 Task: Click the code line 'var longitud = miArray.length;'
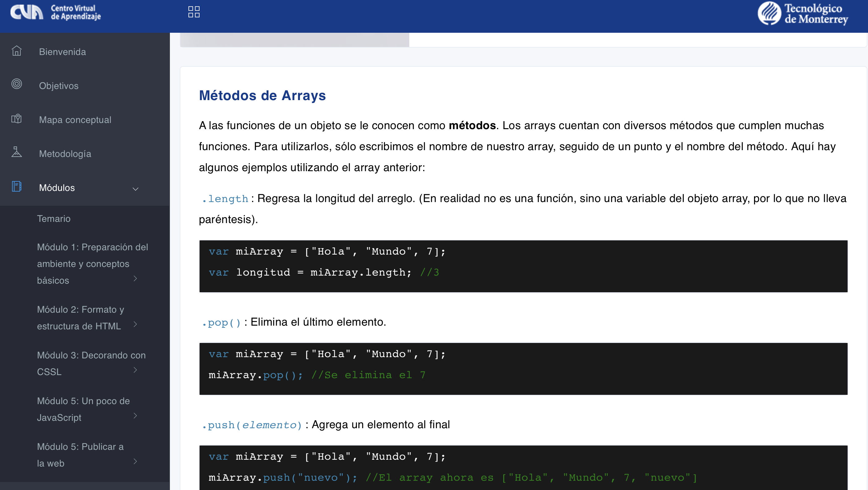click(x=310, y=272)
